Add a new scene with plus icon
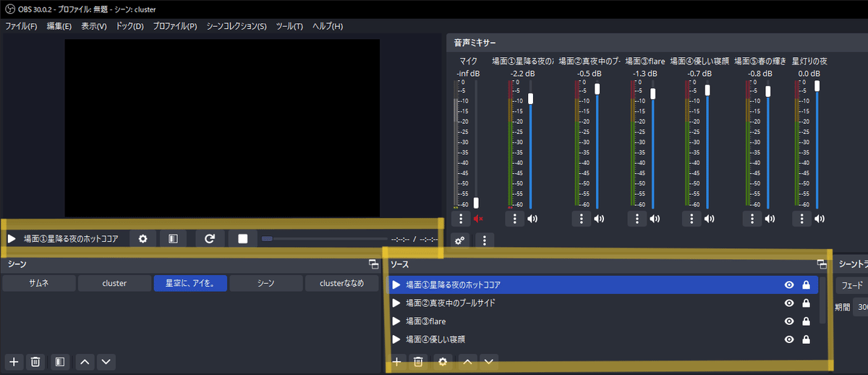 [14, 361]
